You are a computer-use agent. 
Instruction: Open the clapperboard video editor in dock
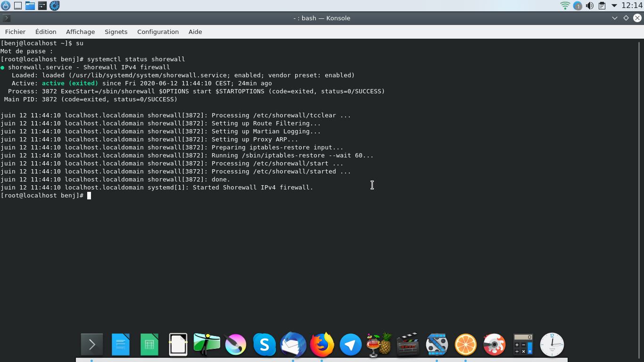point(408,345)
